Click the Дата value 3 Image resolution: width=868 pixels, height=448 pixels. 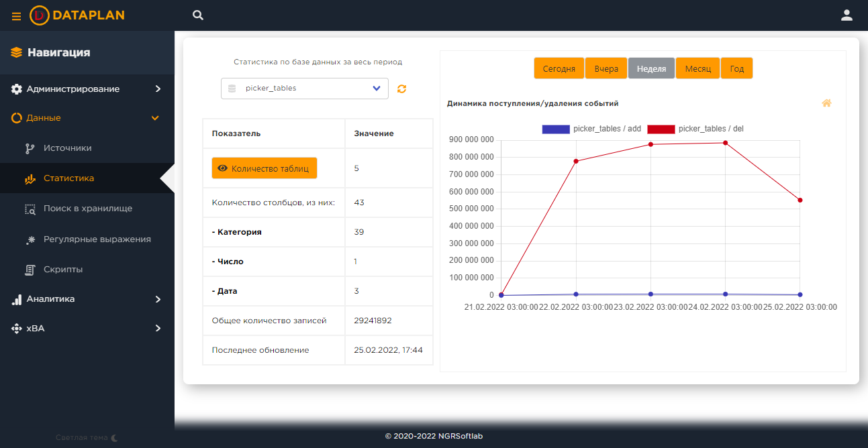pos(356,291)
